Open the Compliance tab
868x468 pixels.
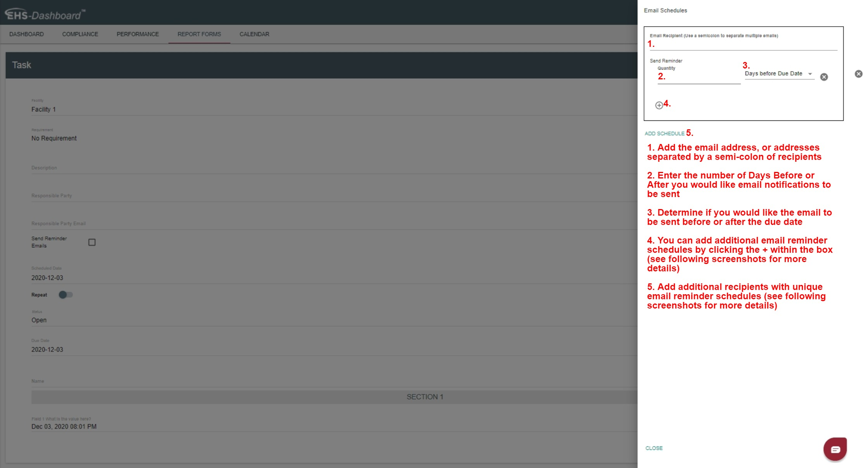point(80,34)
